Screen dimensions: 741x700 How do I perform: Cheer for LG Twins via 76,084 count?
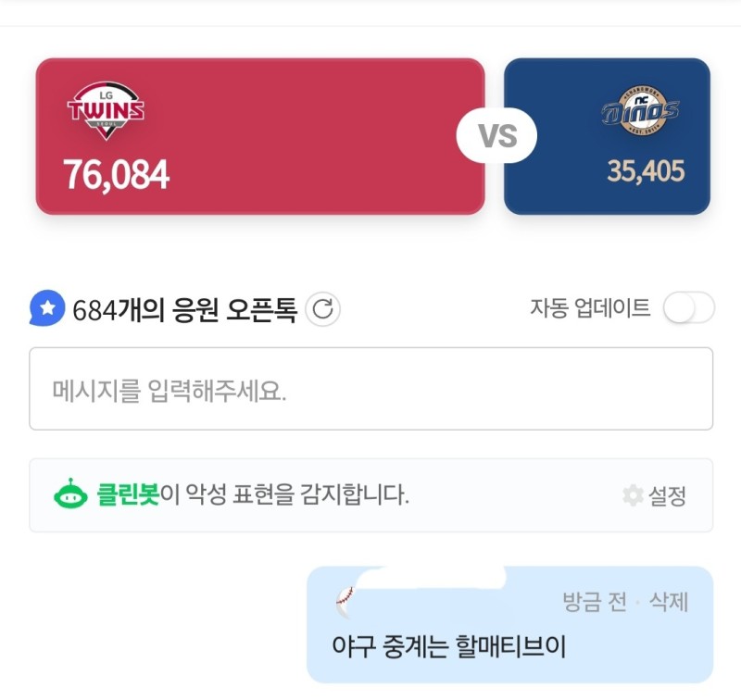(116, 175)
